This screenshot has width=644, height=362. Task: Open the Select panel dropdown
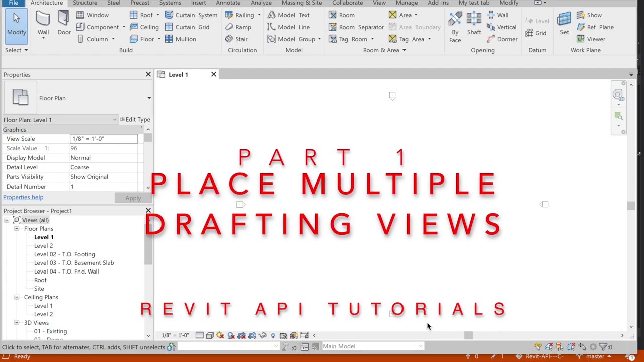16,50
